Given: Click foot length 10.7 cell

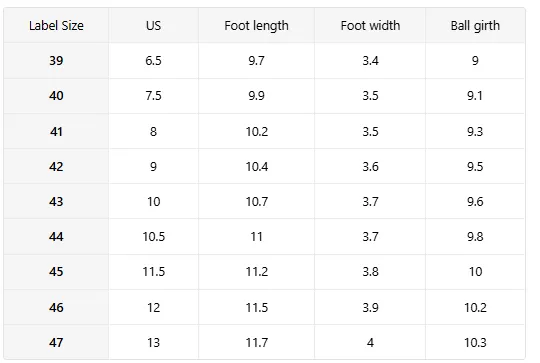Looking at the screenshot, I should (x=256, y=201).
